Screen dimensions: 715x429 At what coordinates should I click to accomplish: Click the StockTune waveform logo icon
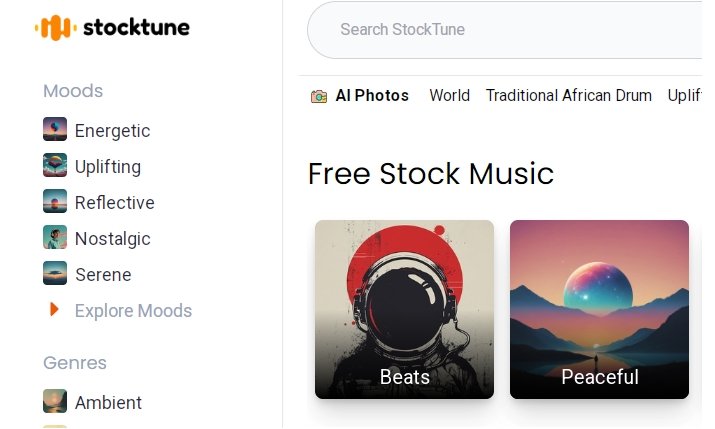(55, 28)
